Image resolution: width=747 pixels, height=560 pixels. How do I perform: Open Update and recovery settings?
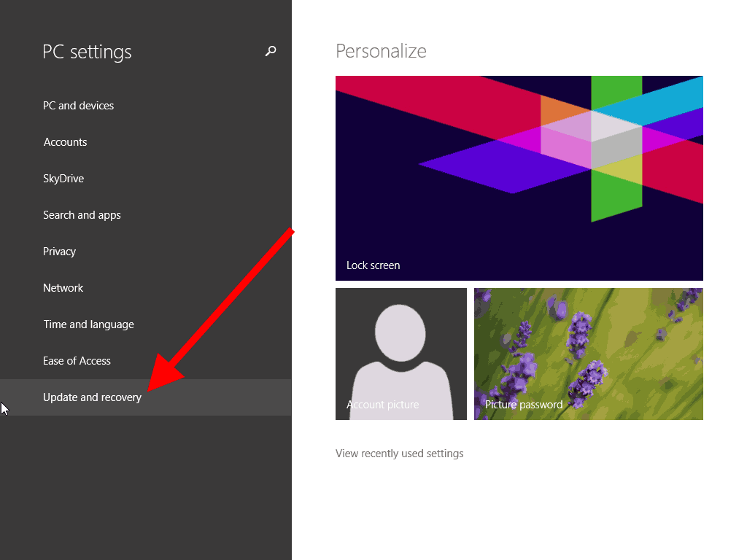(92, 397)
